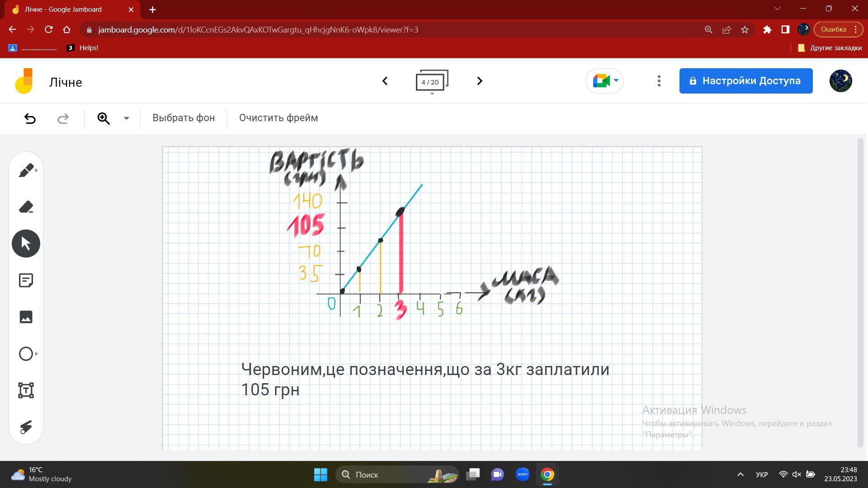
Task: Open Настройки Доступа sharing settings
Action: click(745, 81)
